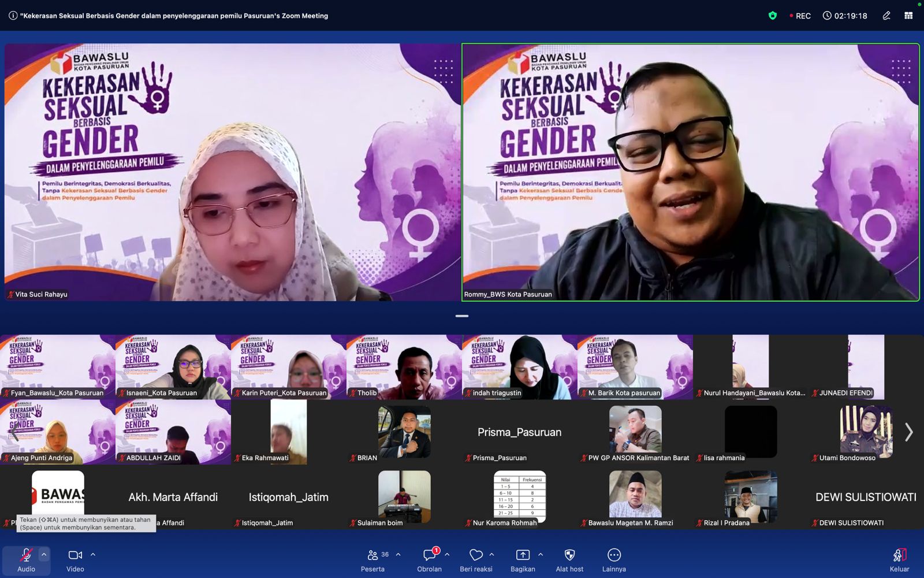Click the meeting timer clock icon
The image size is (924, 578).
pos(827,16)
